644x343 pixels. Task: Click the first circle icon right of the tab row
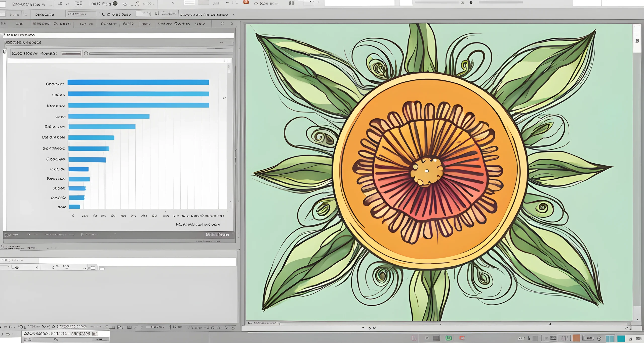click(222, 24)
